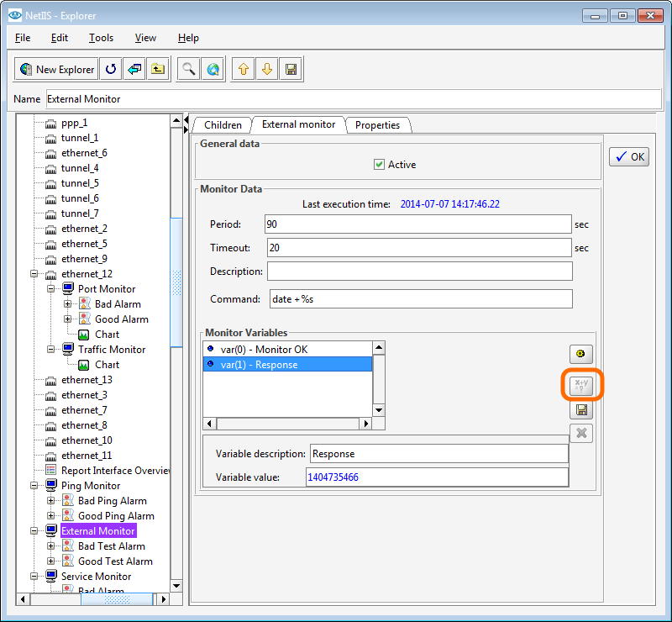Open a New Explorer window
This screenshot has height=622, width=672.
(56, 70)
